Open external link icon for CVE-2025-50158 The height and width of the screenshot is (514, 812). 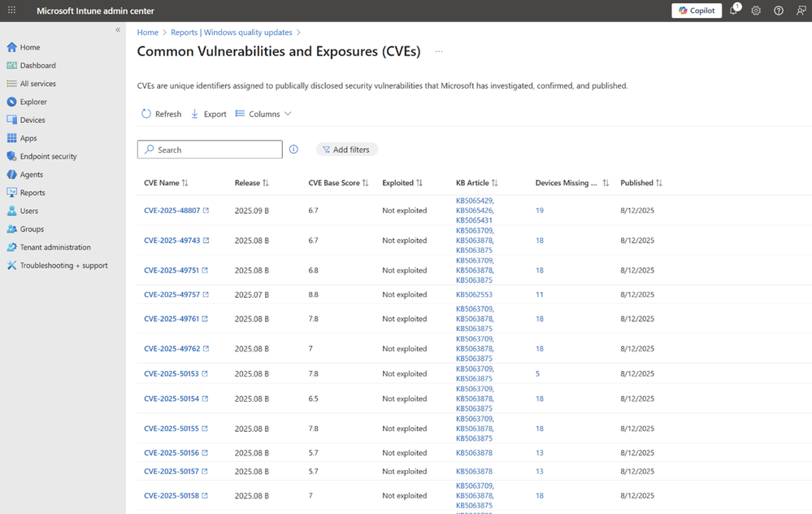205,495
